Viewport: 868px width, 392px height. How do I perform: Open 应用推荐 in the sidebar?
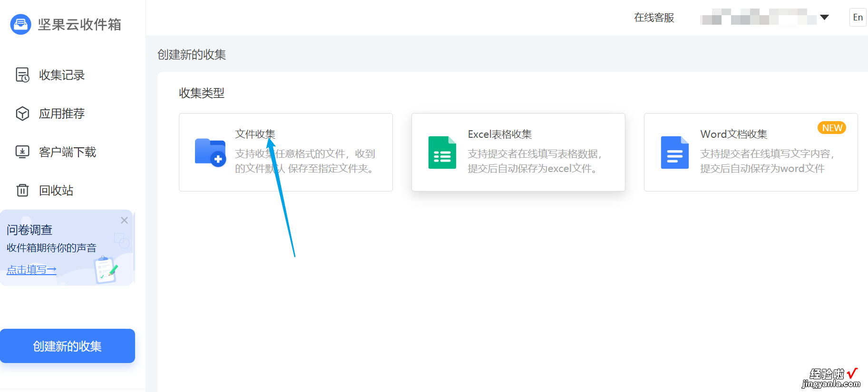(x=62, y=114)
